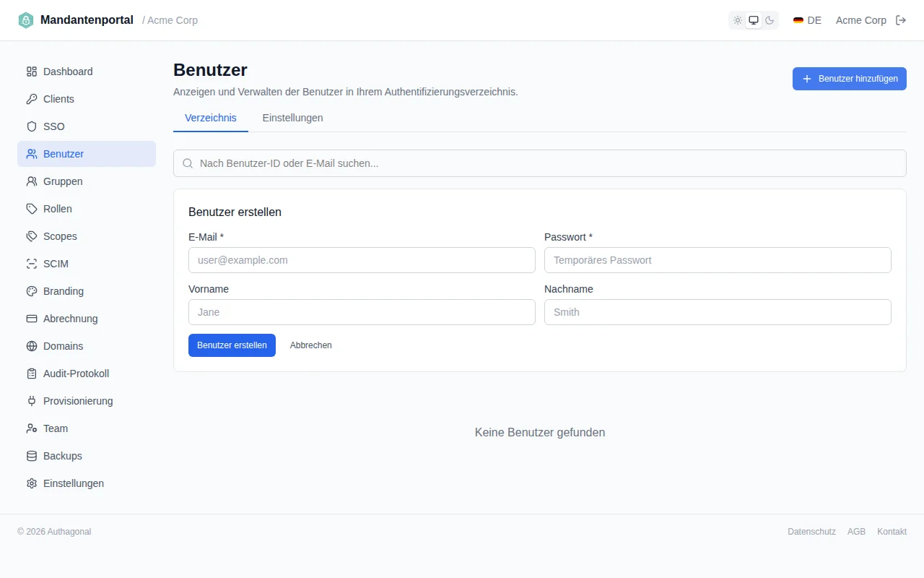
Task: Click the Rollen tag icon
Action: click(32, 209)
